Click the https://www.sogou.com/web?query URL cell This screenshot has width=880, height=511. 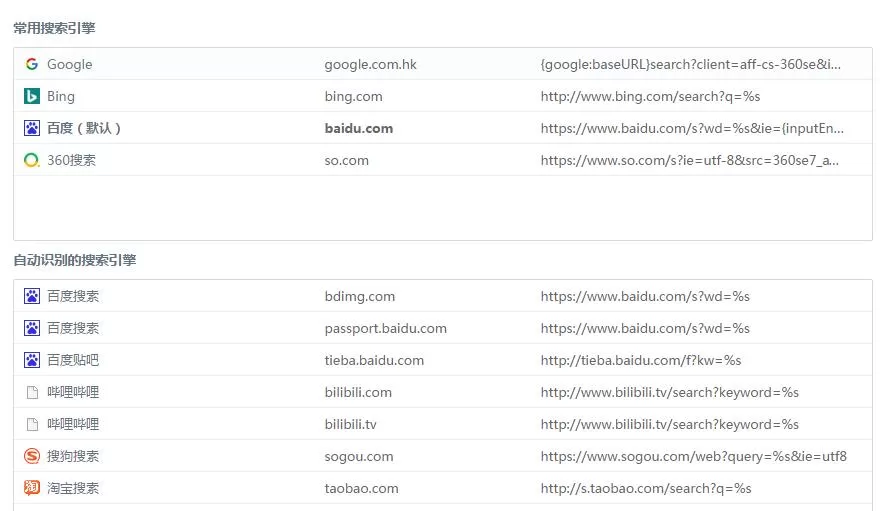(693, 457)
